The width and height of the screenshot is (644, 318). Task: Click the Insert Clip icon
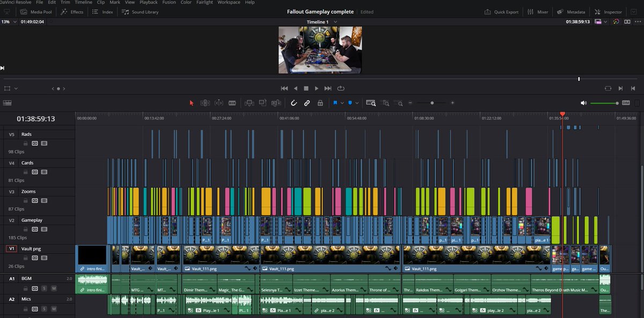(249, 102)
